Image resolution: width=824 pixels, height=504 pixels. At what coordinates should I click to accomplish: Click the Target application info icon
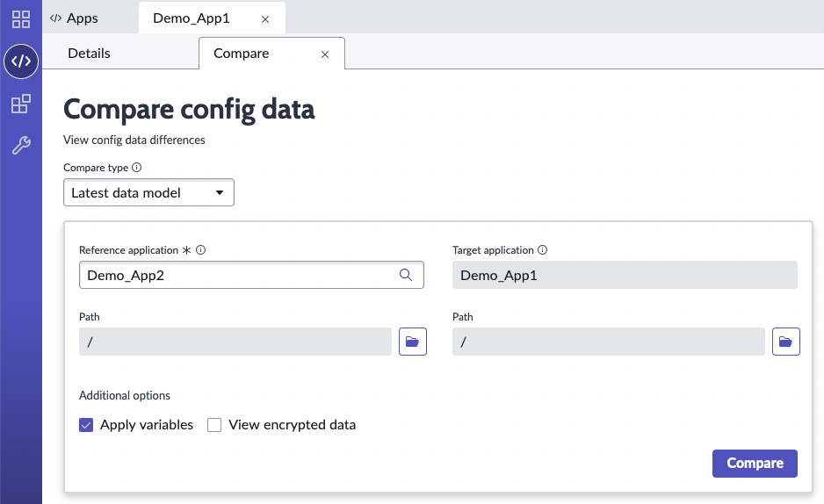[542, 250]
